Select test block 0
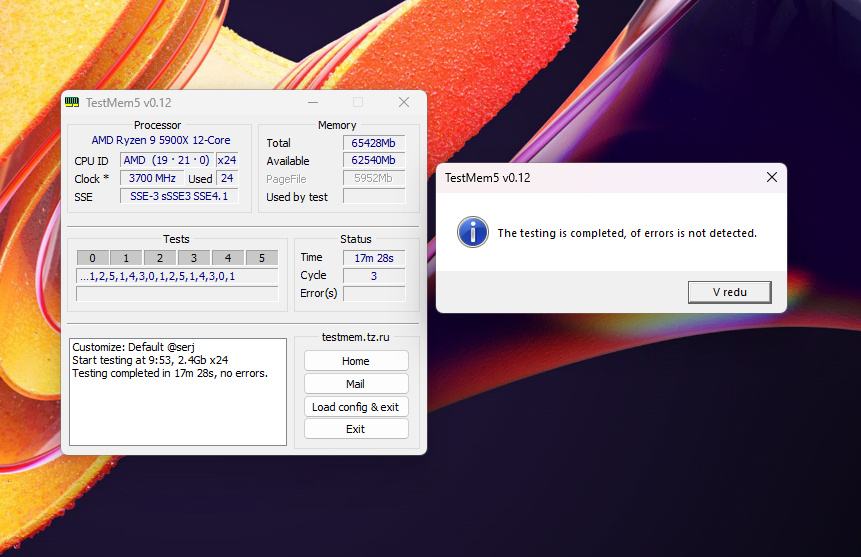The width and height of the screenshot is (861, 557). pyautogui.click(x=92, y=258)
